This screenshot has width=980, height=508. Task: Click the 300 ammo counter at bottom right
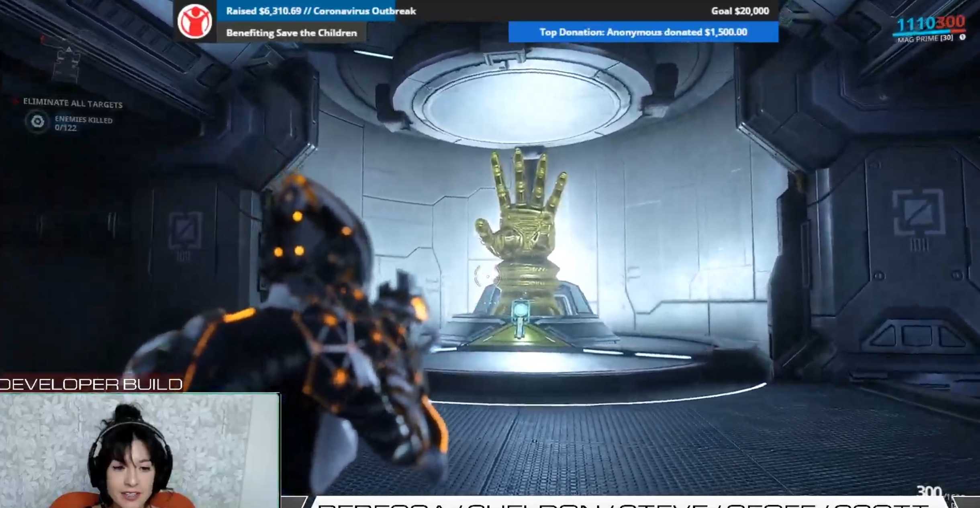pos(929,492)
